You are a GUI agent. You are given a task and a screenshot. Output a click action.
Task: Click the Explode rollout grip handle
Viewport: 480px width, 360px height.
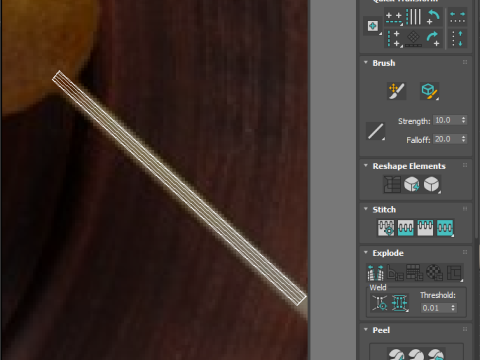pyautogui.click(x=465, y=252)
